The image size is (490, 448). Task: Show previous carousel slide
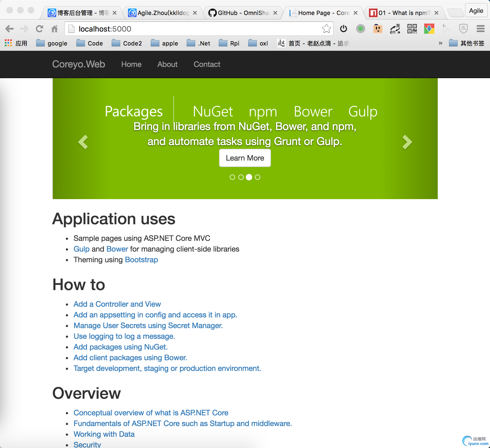(x=83, y=142)
